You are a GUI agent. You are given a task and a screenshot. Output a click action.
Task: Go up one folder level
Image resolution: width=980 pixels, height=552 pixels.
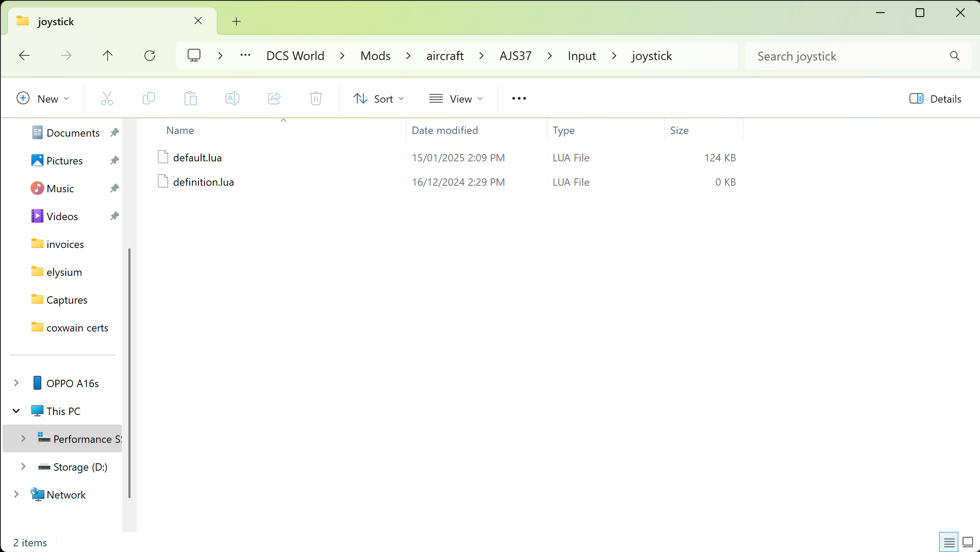107,56
